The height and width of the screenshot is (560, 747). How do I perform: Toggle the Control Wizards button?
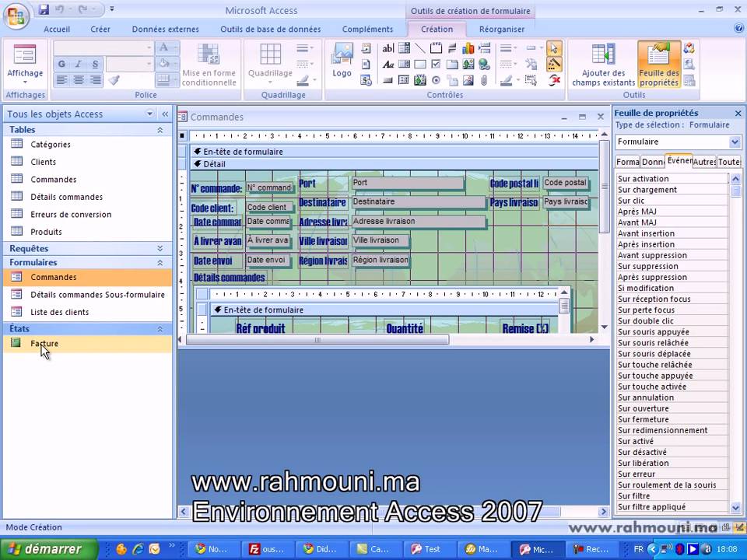click(554, 65)
